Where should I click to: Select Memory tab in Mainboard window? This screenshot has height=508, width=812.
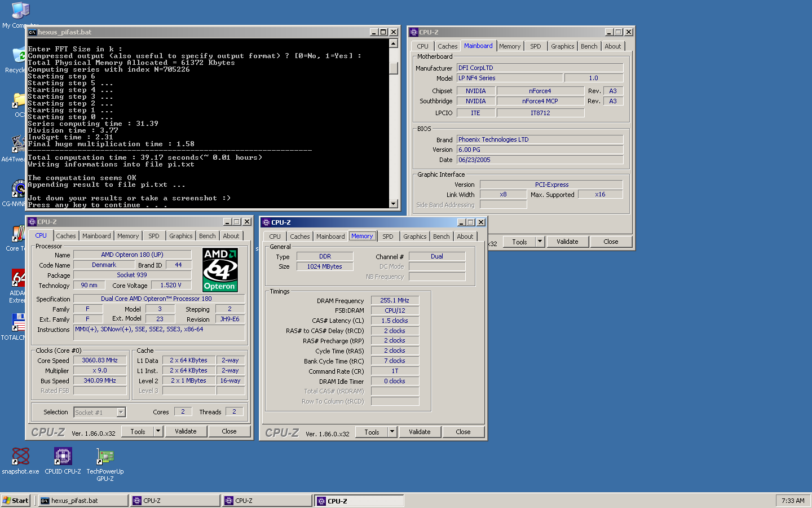click(x=510, y=46)
